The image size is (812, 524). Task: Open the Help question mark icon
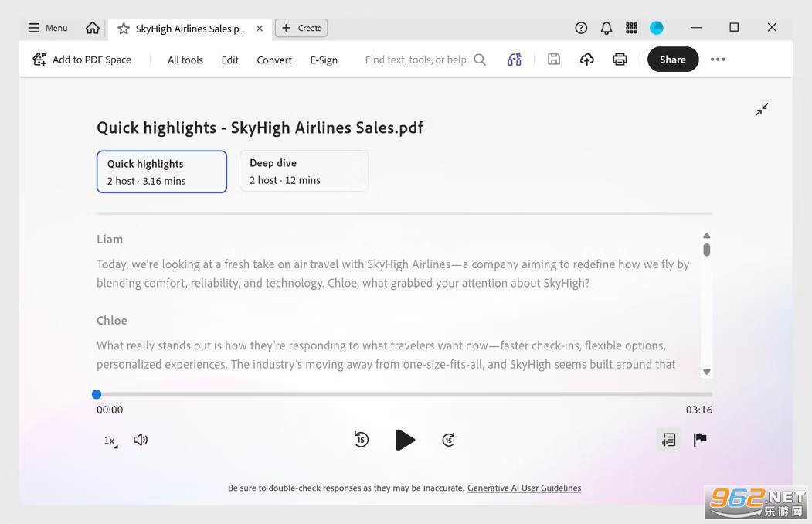[x=581, y=28]
